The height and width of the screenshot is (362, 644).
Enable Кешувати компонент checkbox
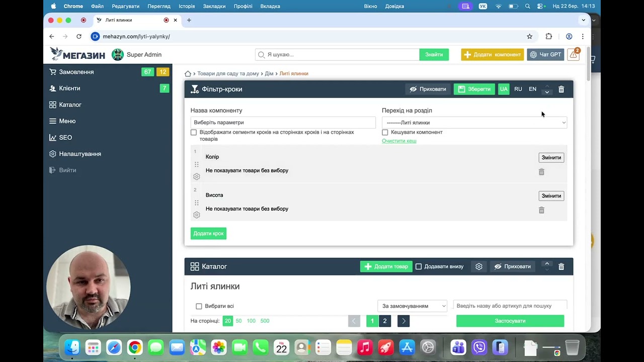(x=385, y=132)
